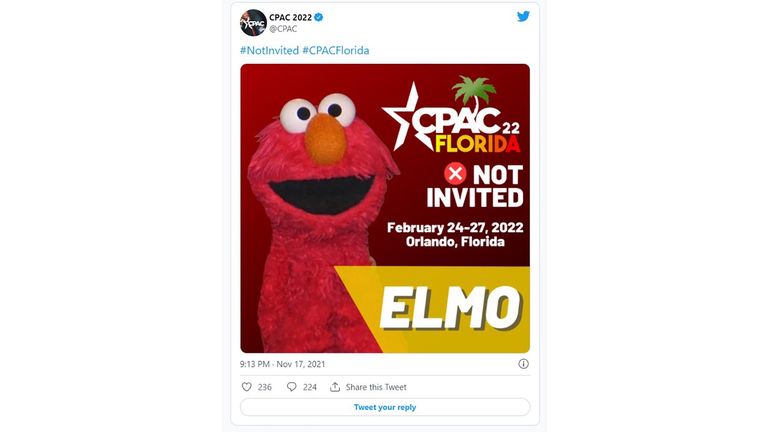This screenshot has height=432, width=768.
Task: Click the Tweet your reply button
Action: (x=385, y=407)
